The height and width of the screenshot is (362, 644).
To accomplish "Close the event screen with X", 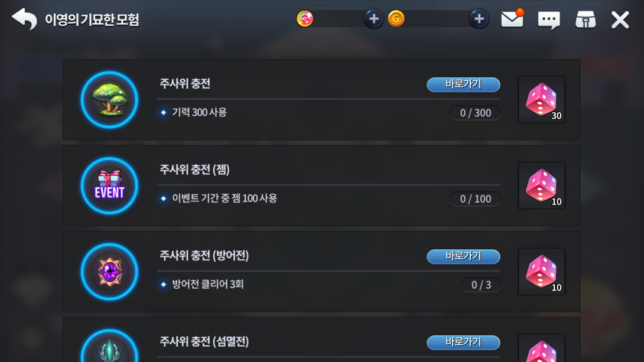I will pos(620,20).
